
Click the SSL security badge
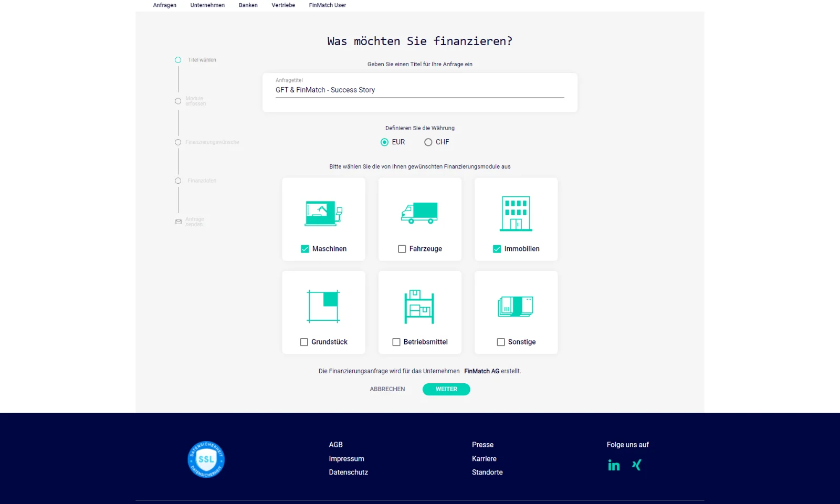(206, 459)
